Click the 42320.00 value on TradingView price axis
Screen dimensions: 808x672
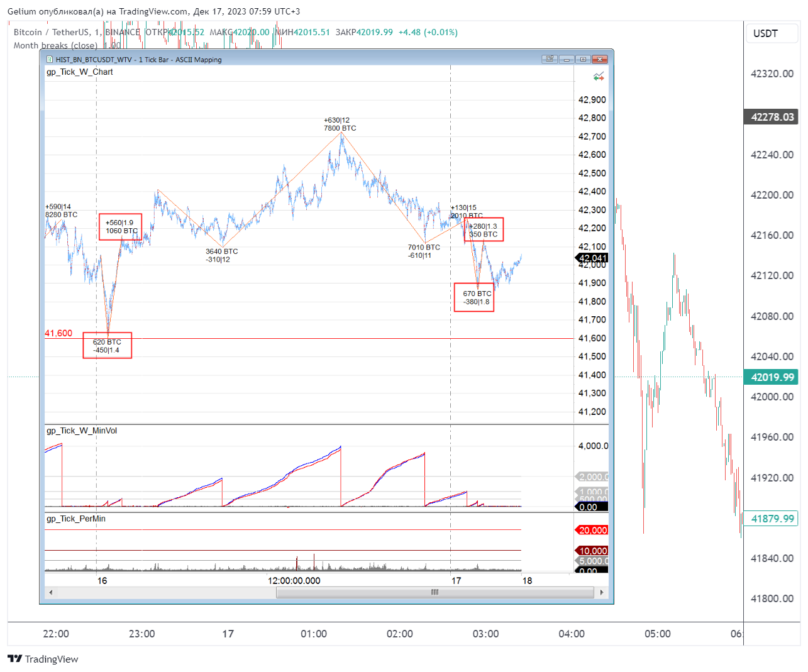pos(772,74)
